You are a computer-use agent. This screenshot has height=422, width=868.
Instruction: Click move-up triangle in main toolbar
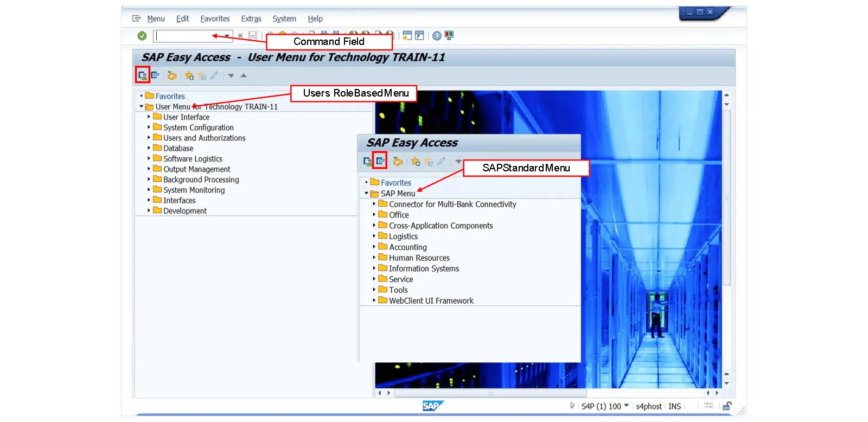click(244, 75)
